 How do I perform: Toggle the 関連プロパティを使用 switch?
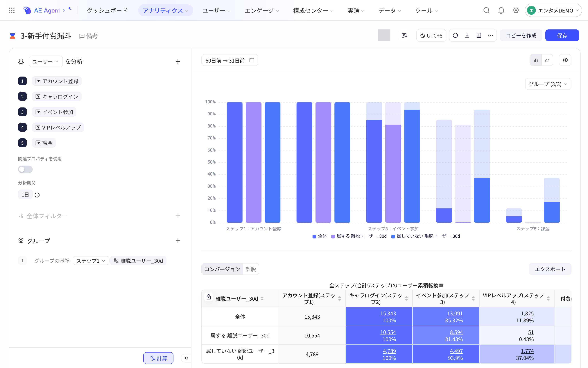(25, 169)
